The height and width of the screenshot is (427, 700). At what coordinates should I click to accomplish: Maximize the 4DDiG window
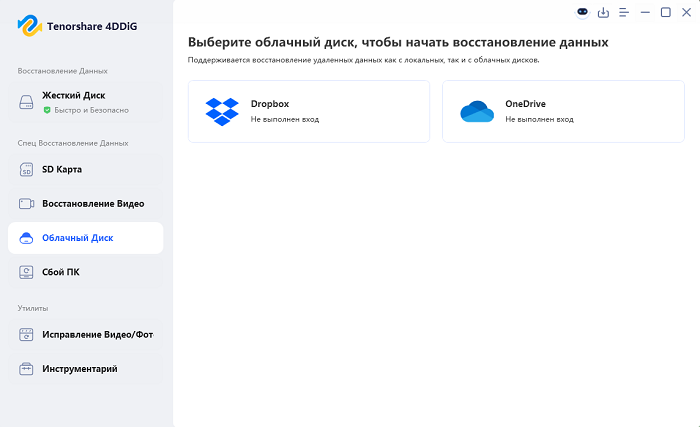tap(666, 13)
